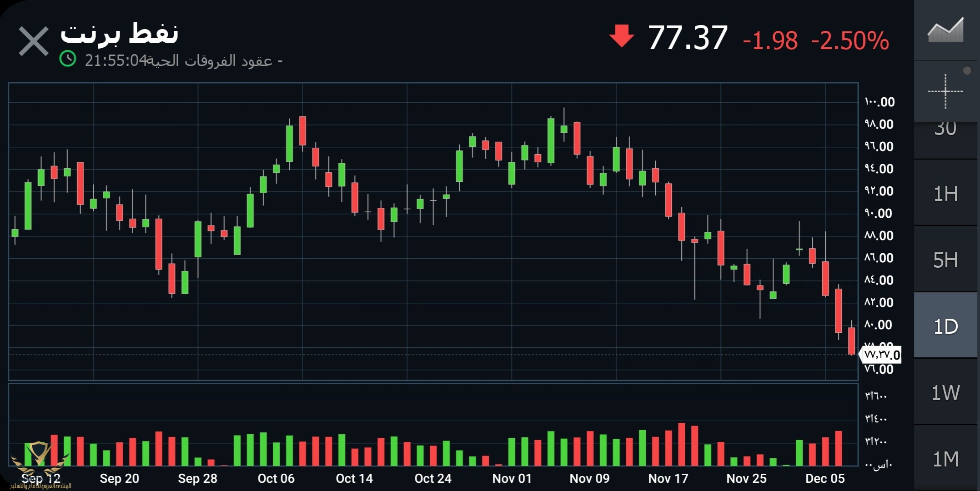
Task: Choose the 5H chart interval
Action: pos(945,261)
